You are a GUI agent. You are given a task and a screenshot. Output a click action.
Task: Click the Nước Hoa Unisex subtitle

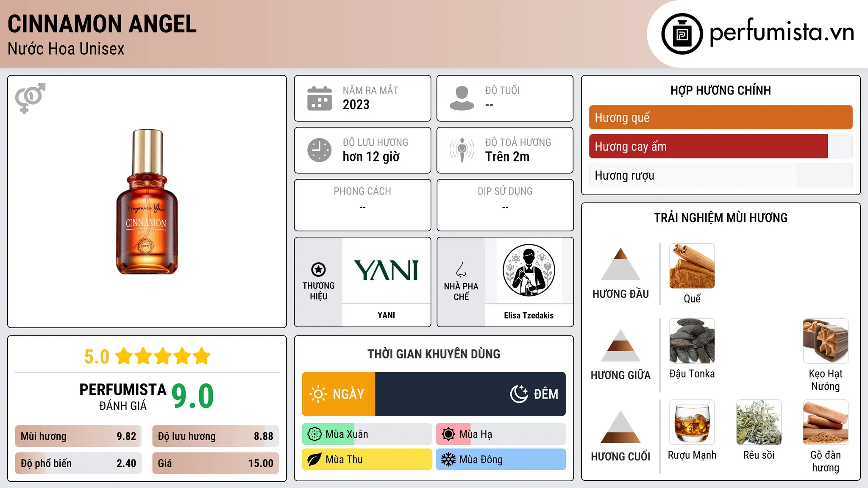point(66,49)
